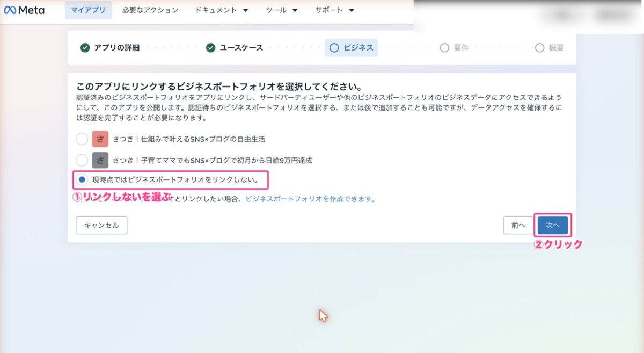Click the gray さ portfolio avatar
The image size is (644, 353).
(x=100, y=160)
